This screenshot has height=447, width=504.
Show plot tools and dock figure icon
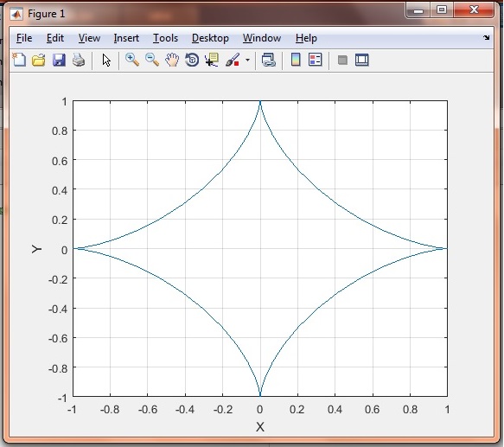coord(362,61)
